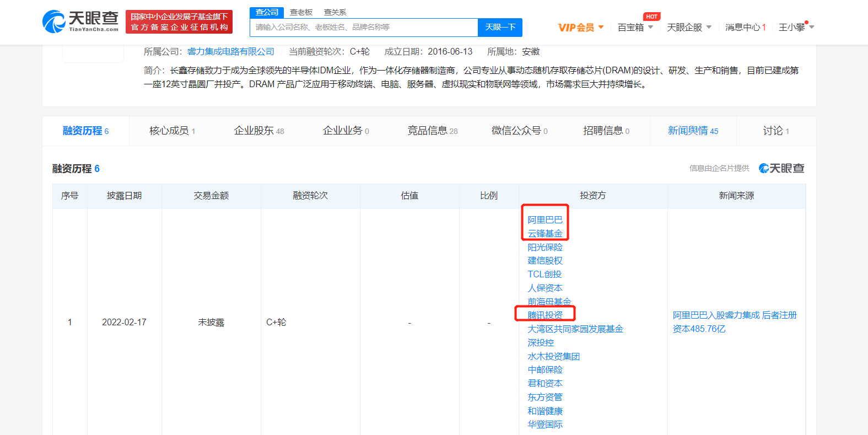Open the investor link 水木投资集团
The width and height of the screenshot is (868, 435).
pos(554,356)
